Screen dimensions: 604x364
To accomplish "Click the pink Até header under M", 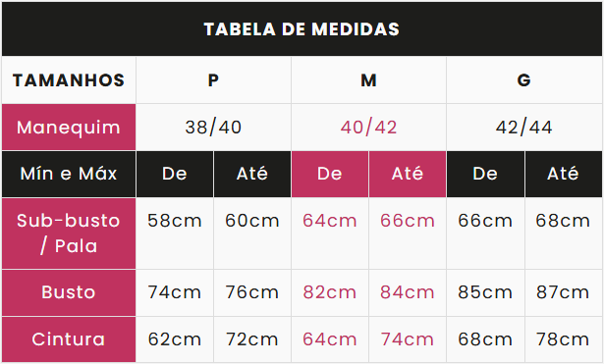I will tap(408, 174).
